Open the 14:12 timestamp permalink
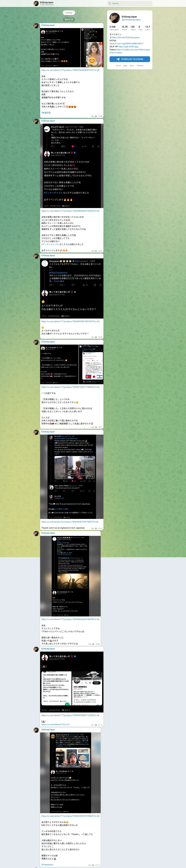This screenshot has height=868, width=186. point(100,528)
